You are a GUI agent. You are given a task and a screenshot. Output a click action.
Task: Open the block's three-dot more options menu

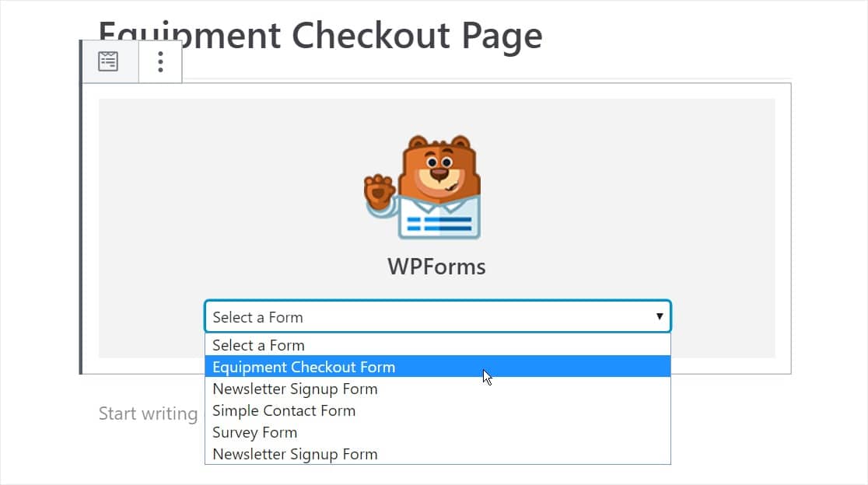[160, 61]
